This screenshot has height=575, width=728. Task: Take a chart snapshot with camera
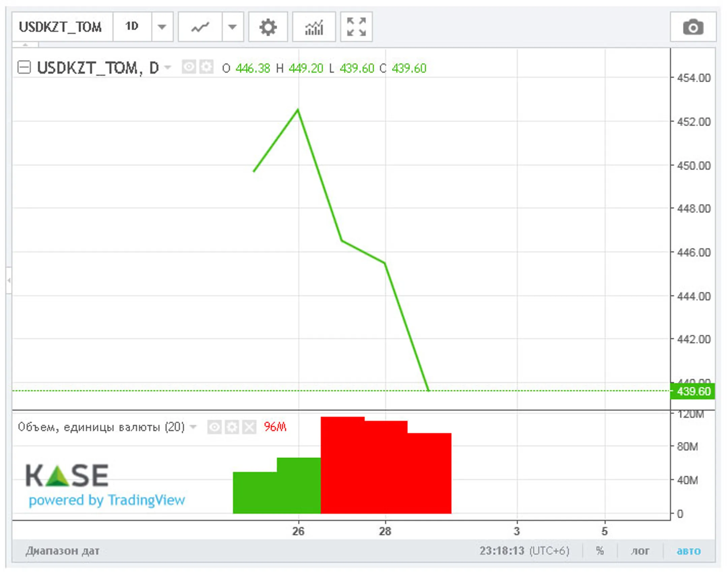pyautogui.click(x=693, y=27)
